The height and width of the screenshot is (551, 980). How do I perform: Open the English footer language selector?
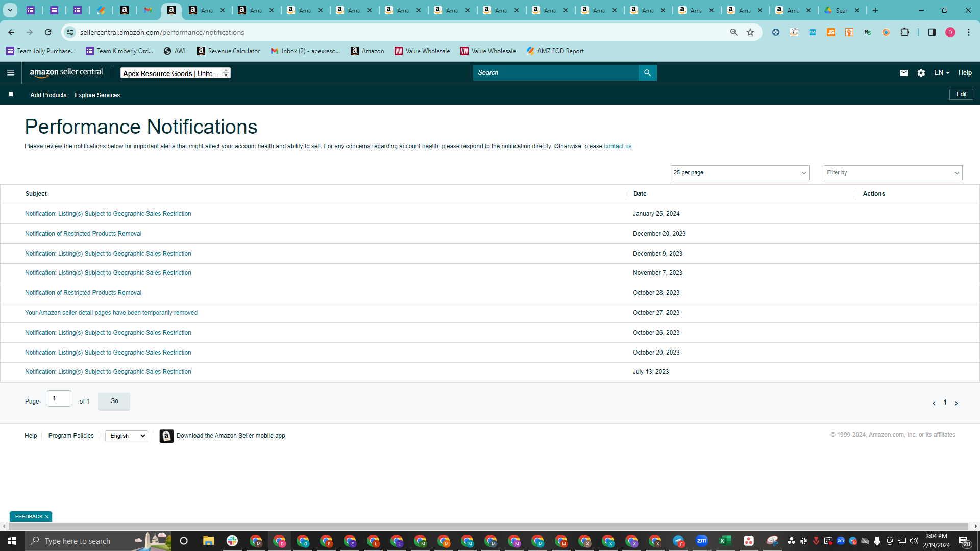[127, 436]
